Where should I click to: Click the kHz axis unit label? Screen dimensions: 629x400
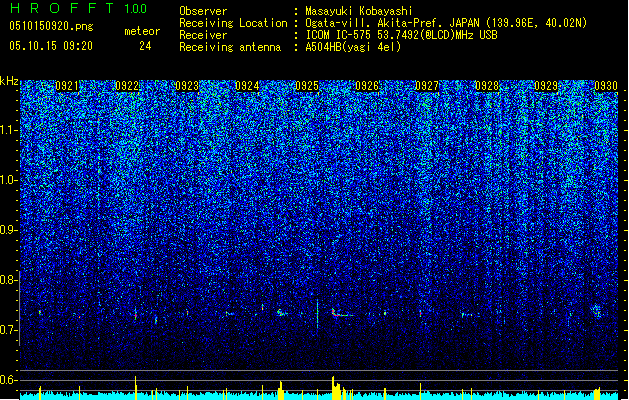9,81
